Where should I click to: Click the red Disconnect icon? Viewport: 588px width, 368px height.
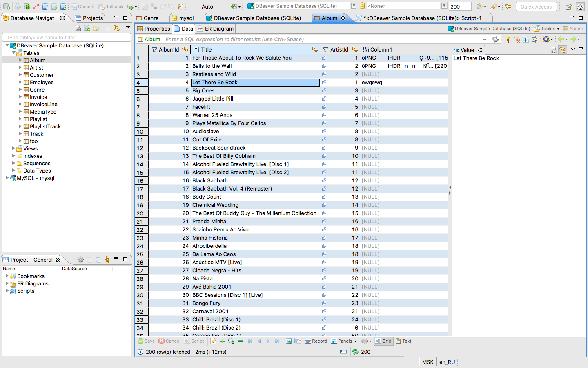click(x=36, y=7)
